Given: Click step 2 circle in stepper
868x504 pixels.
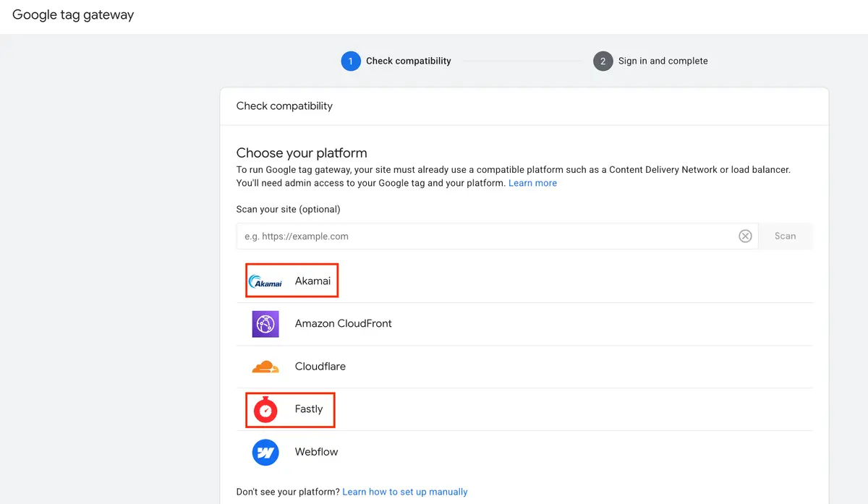Looking at the screenshot, I should coord(603,61).
